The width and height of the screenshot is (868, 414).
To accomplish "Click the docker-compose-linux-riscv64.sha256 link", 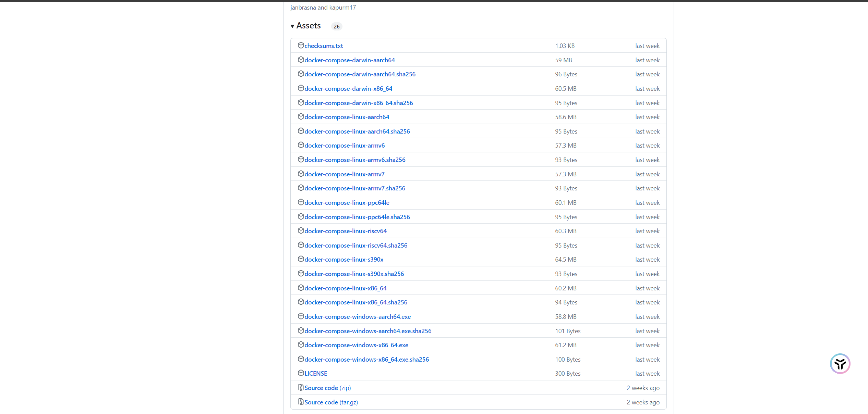I will click(356, 246).
